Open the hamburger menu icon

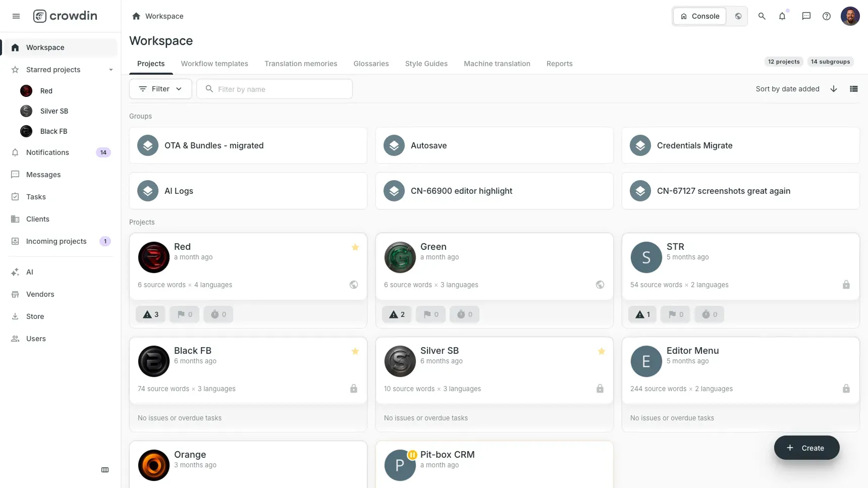(16, 16)
